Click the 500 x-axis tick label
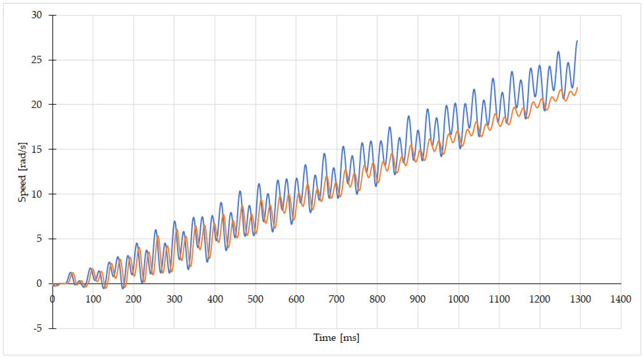This screenshot has width=644, height=358. click(x=255, y=299)
